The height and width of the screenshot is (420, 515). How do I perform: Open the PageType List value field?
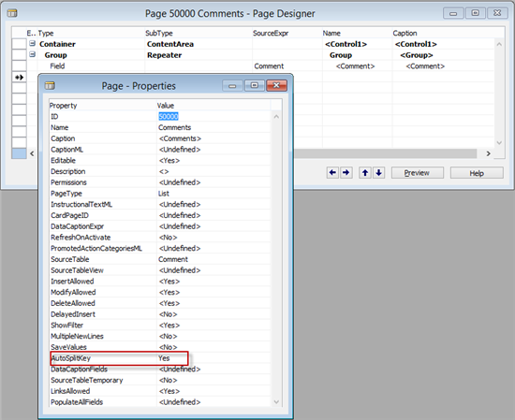pyautogui.click(x=213, y=194)
